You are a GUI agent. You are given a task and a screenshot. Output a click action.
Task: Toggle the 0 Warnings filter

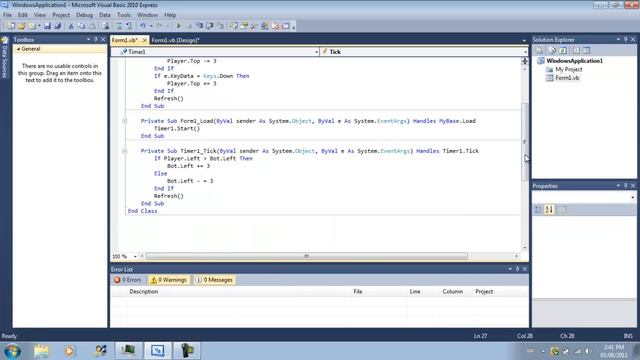169,280
